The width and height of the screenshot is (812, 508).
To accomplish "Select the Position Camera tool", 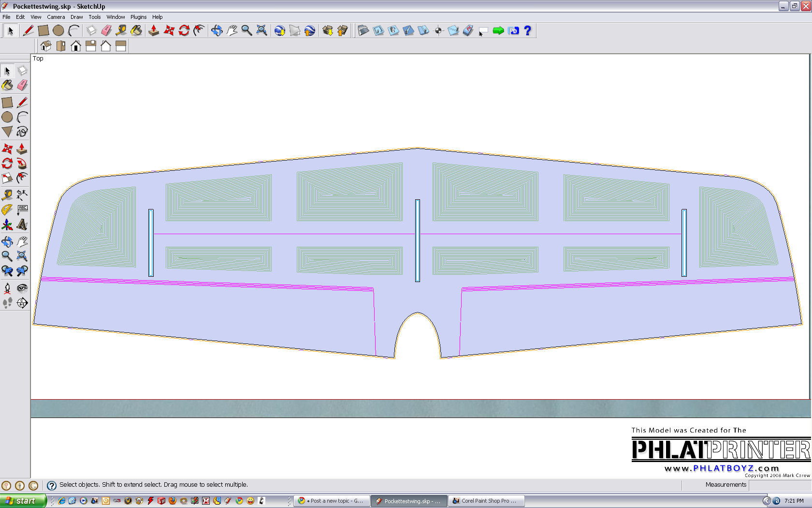I will (7, 288).
